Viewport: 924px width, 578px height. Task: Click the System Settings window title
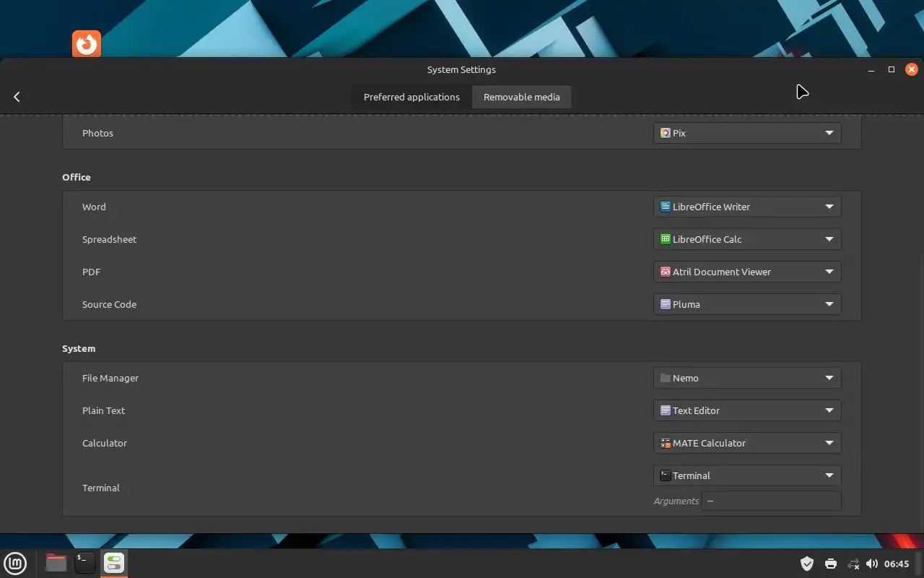(x=461, y=69)
